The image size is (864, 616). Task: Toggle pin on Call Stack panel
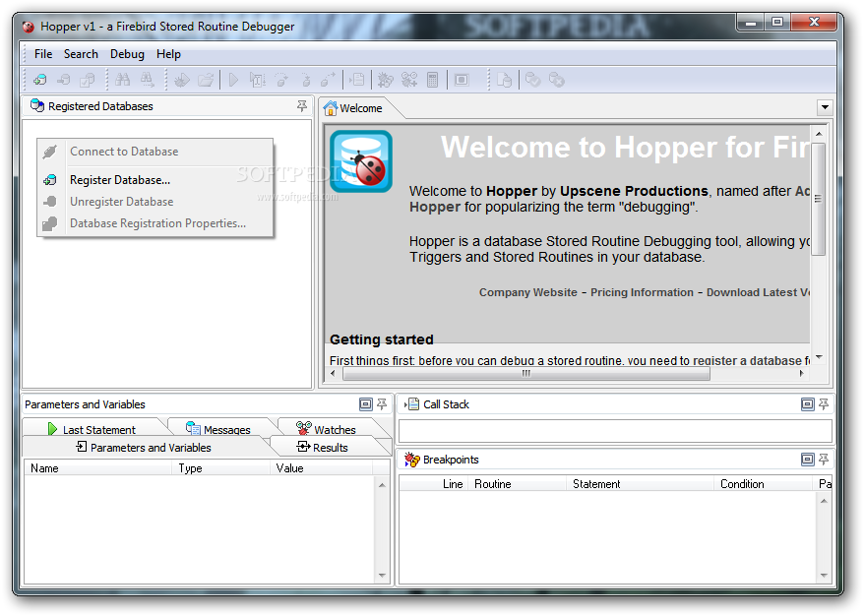click(x=824, y=404)
